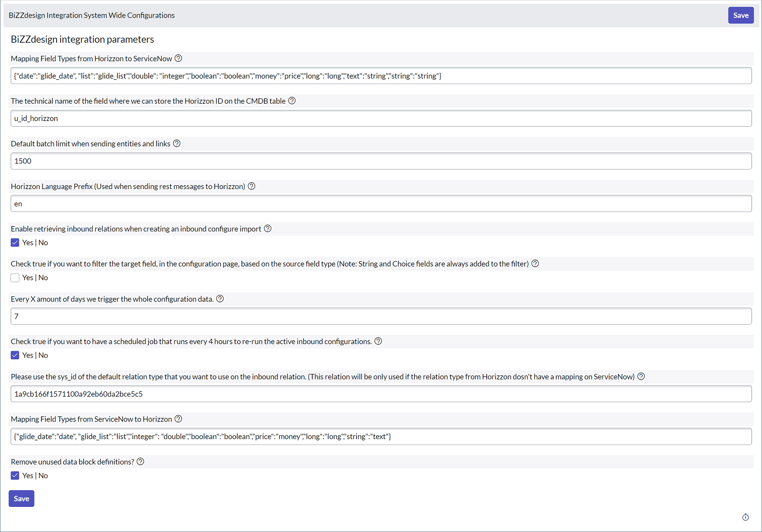Disable retrieving inbound relations checkbox

(15, 242)
